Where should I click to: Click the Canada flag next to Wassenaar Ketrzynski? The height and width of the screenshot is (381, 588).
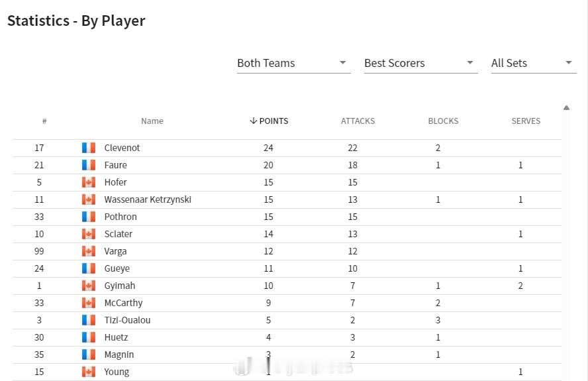click(89, 199)
